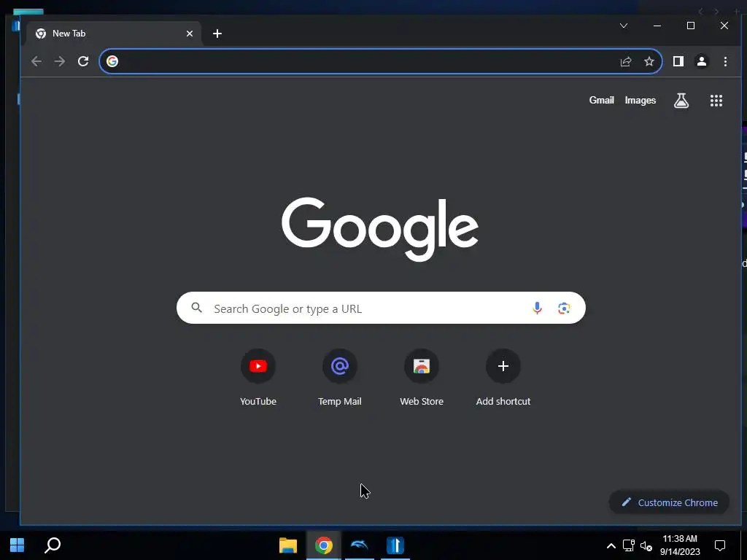
Task: Open the dolphin app in taskbar
Action: pyautogui.click(x=359, y=545)
